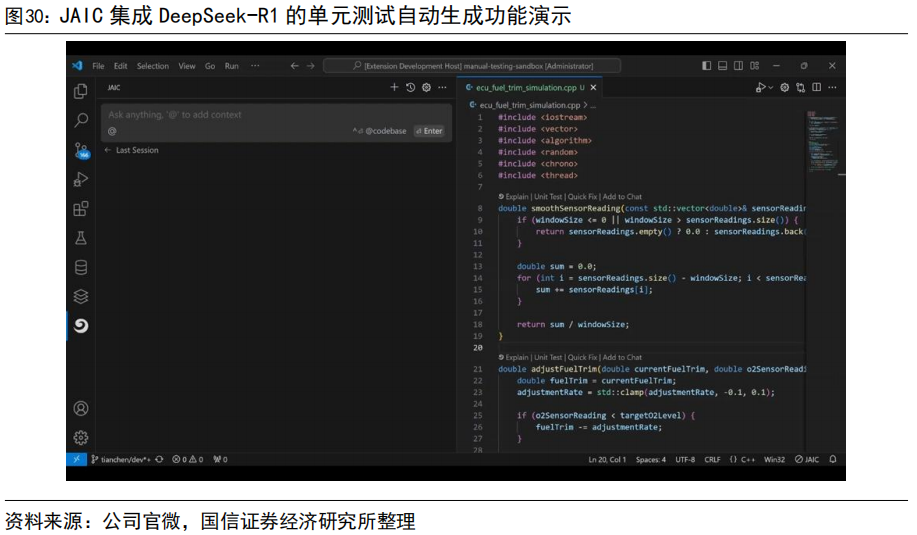The width and height of the screenshot is (917, 535).
Task: Open the Selection menu
Action: point(153,66)
